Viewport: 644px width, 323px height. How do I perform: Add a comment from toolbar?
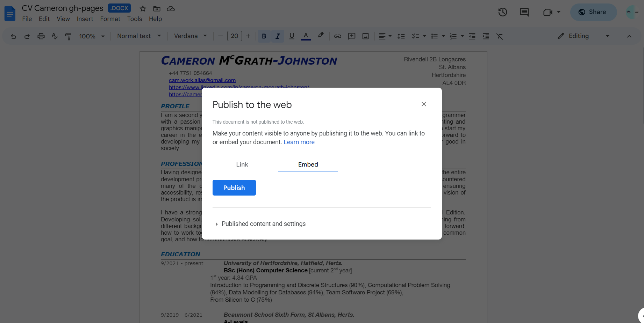352,36
